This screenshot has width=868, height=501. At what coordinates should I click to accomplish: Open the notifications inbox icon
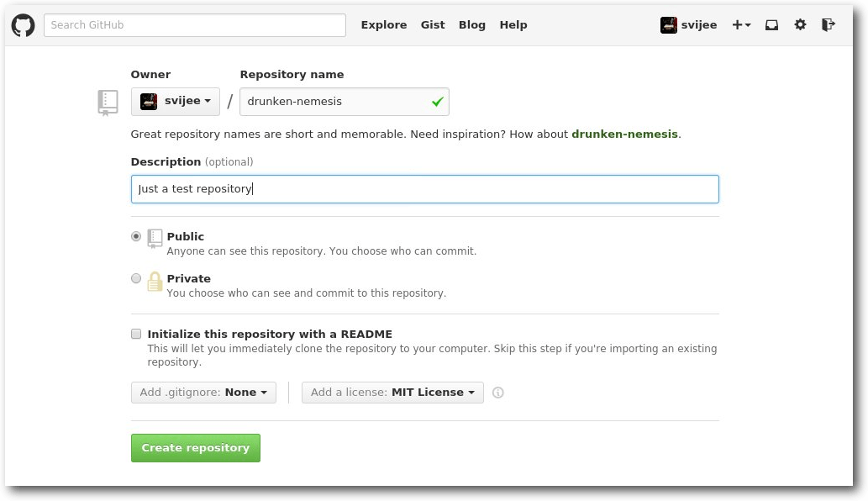click(771, 25)
